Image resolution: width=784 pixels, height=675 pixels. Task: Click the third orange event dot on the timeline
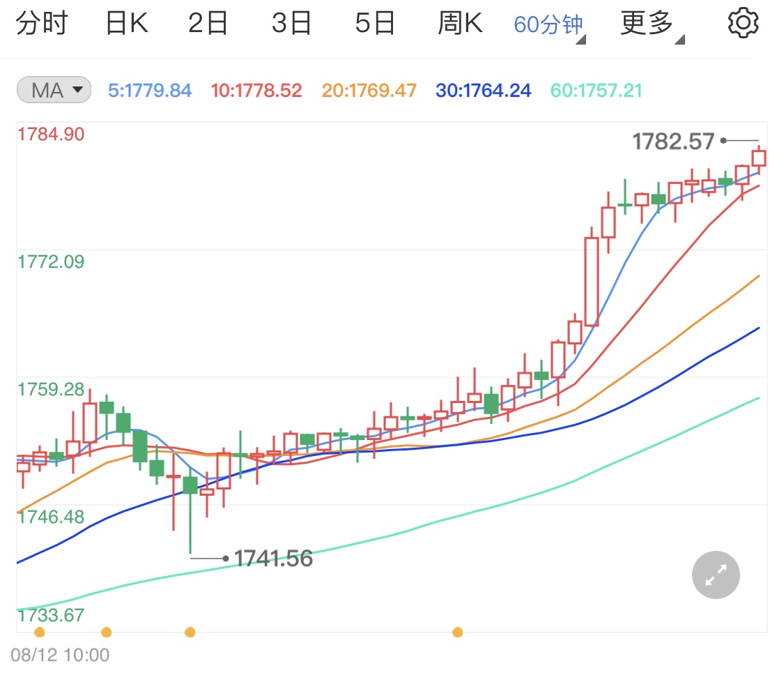190,632
